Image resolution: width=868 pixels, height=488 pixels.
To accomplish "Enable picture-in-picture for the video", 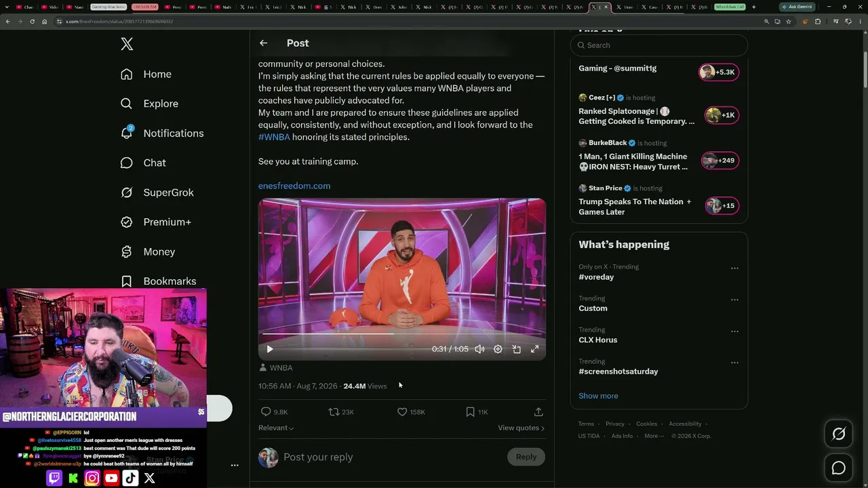I will (x=516, y=349).
